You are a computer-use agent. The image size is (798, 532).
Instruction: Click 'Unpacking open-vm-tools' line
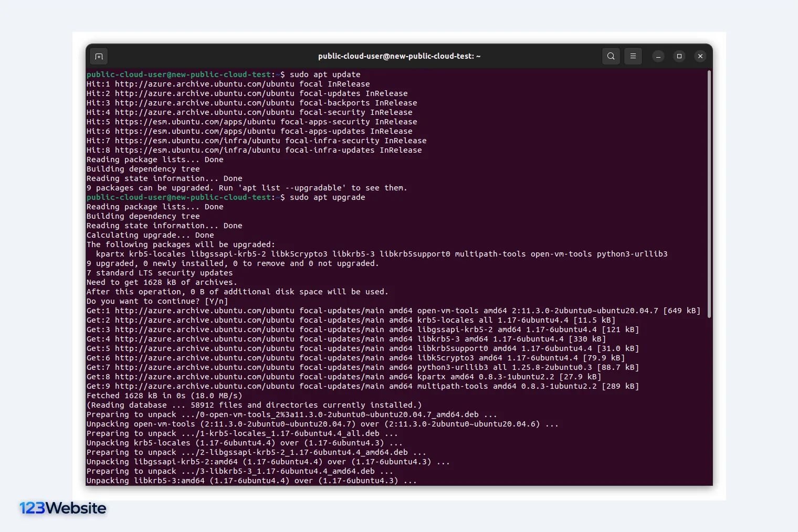(x=322, y=424)
